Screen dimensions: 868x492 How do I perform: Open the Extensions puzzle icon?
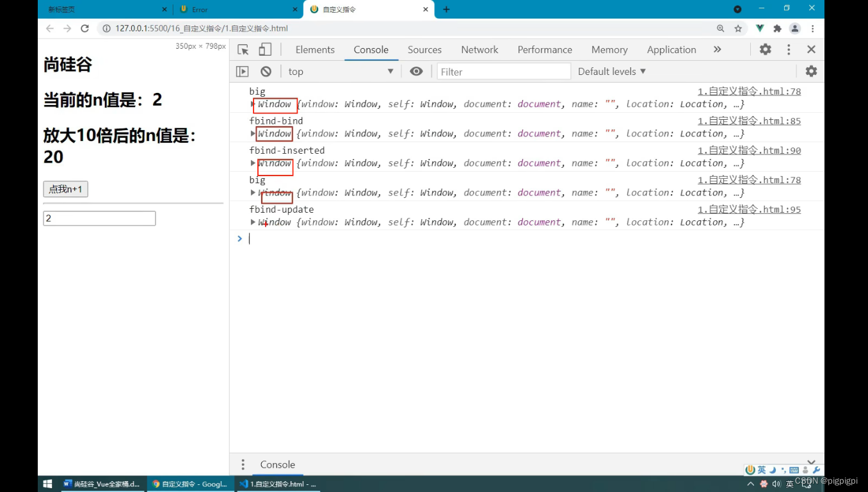pyautogui.click(x=777, y=28)
